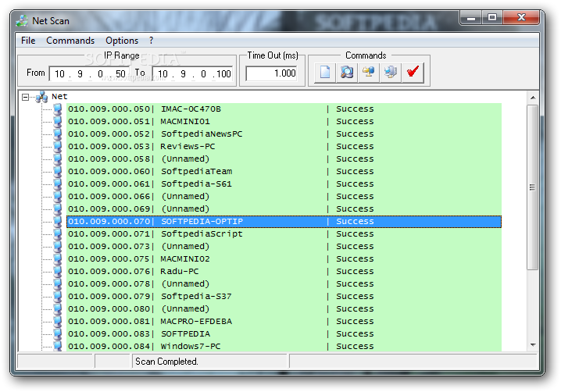Viewport: 561px width, 392px height.
Task: Select row 010.009.000.076 Radu-PC
Action: pyautogui.click(x=284, y=272)
